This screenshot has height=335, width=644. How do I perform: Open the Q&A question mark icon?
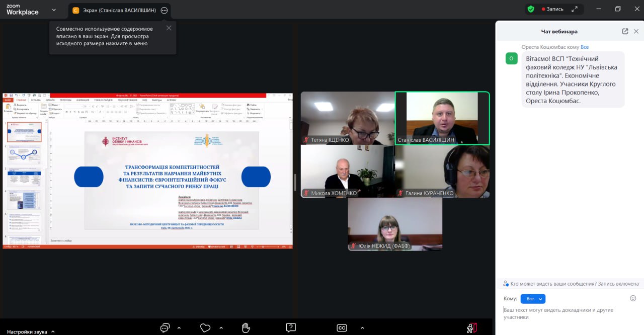point(290,328)
